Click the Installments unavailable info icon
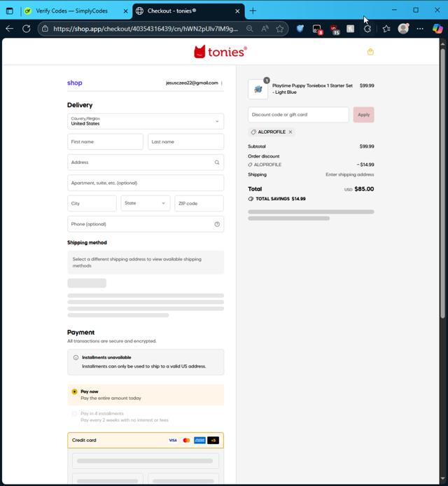This screenshot has width=448, height=486. pos(76,357)
